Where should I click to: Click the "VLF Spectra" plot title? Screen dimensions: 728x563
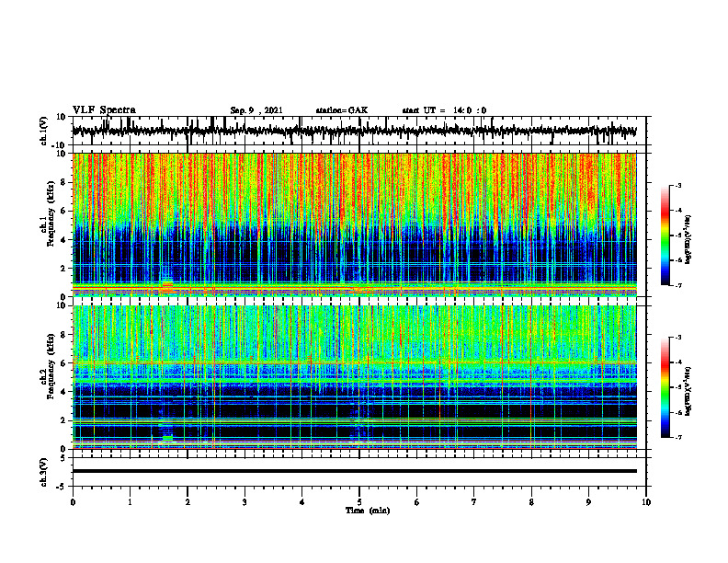tap(104, 110)
